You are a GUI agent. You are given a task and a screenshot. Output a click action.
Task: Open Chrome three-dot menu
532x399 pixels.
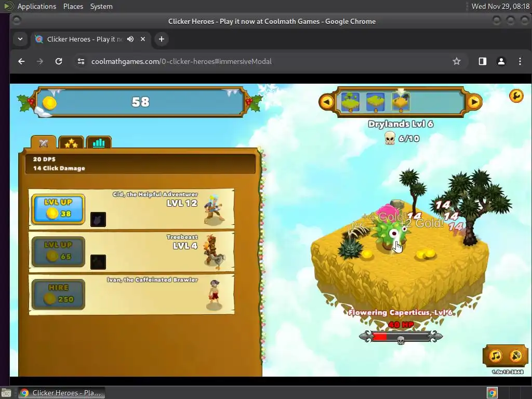(520, 61)
